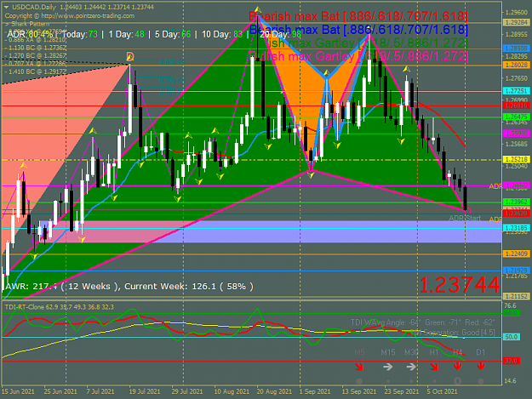The image size is (532, 399).
Task: Open the USDCAD,Daily chart dropdown triangle
Action: (x=6, y=7)
